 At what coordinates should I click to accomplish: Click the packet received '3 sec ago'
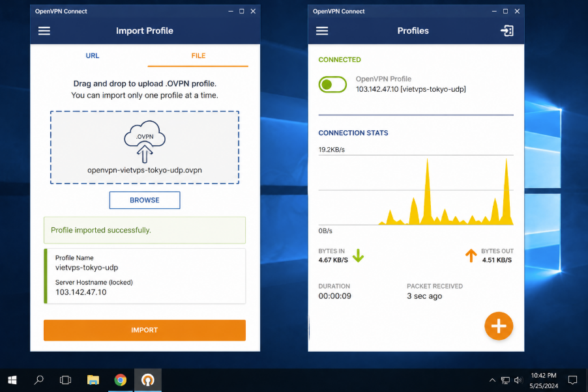coord(424,296)
